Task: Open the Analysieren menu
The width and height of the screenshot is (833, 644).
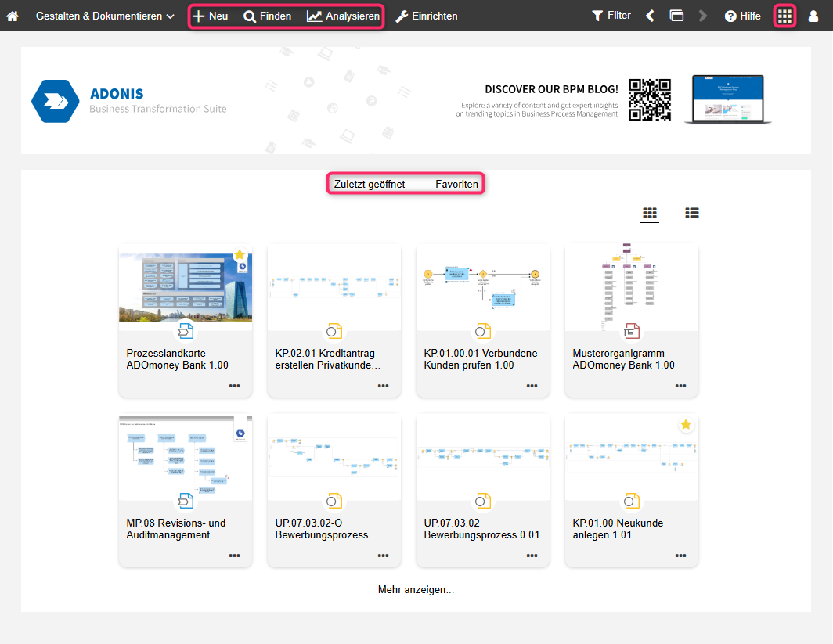Action: tap(343, 16)
